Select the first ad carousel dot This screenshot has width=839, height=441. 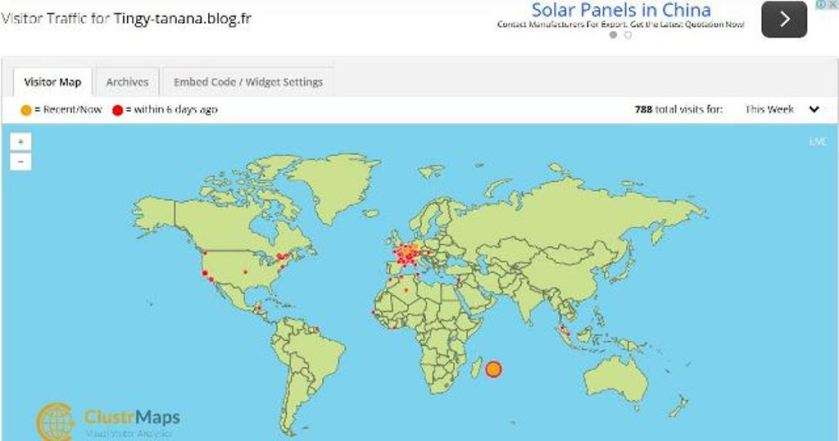(613, 35)
